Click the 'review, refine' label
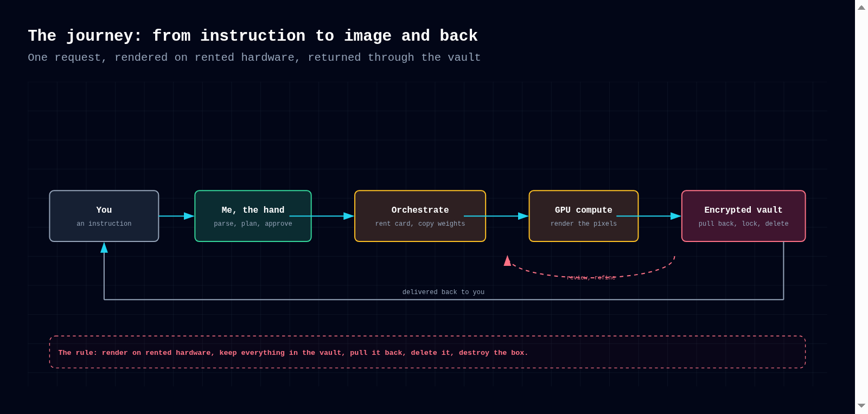Screen dimensions: 868x414 tap(591, 278)
